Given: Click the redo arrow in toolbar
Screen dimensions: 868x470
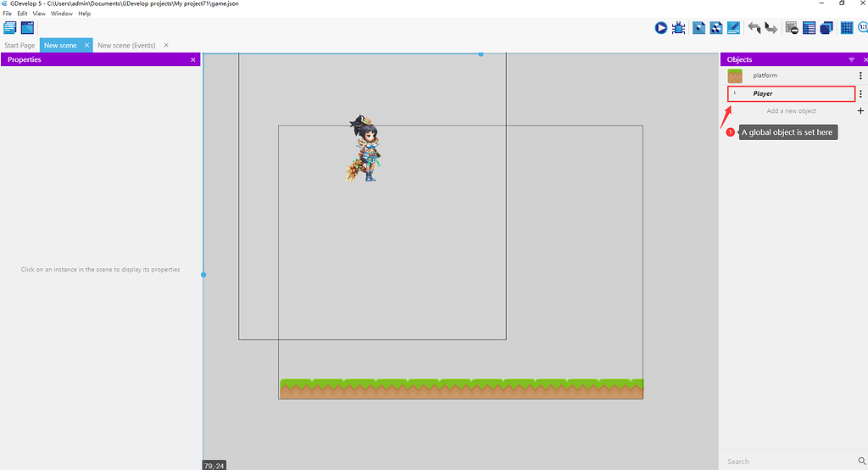Looking at the screenshot, I should pyautogui.click(x=771, y=28).
